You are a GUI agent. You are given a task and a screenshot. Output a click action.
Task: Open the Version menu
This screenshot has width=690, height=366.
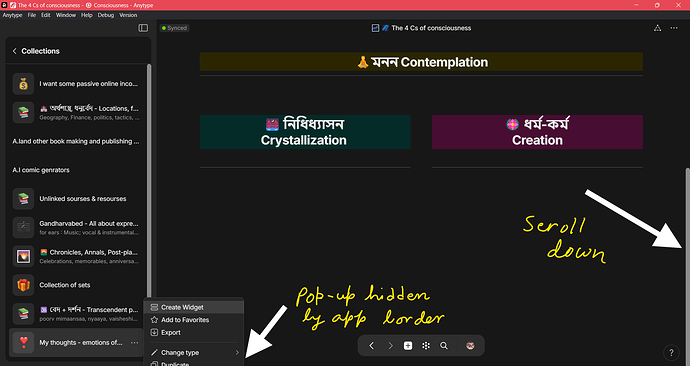pyautogui.click(x=128, y=15)
